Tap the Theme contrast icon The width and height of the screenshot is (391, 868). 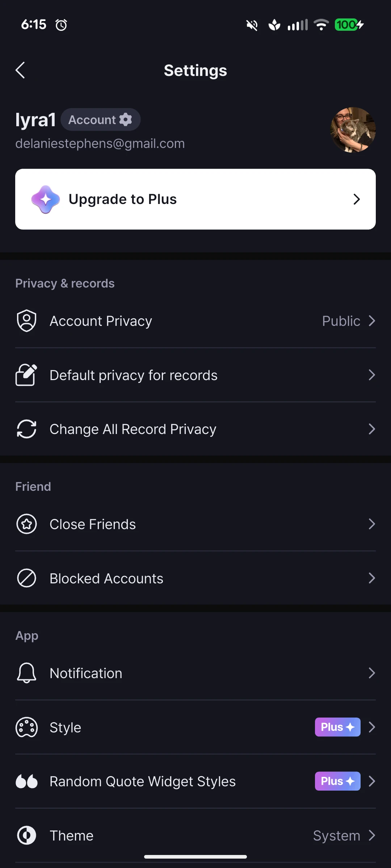(26, 835)
